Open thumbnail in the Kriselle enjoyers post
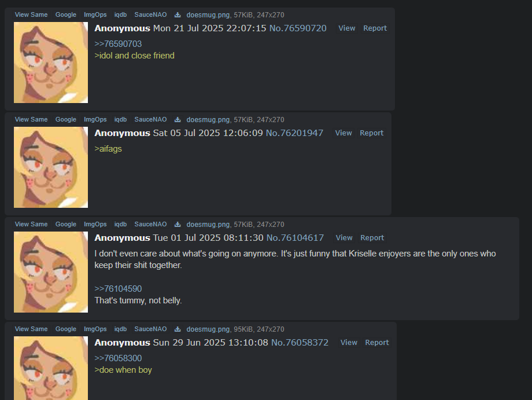 click(x=51, y=272)
